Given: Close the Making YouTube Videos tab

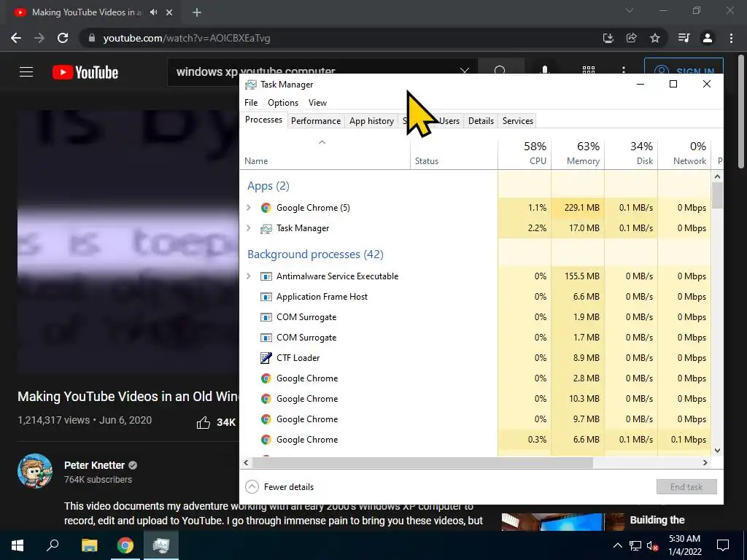Looking at the screenshot, I should tap(169, 12).
